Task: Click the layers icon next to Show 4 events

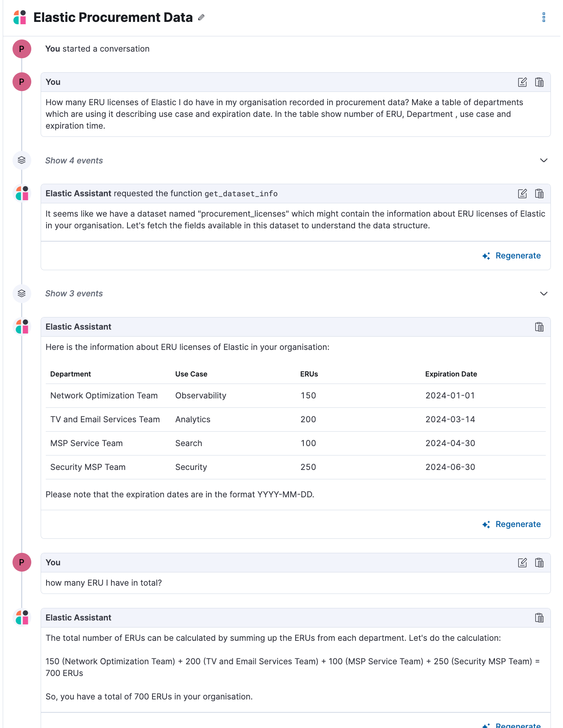Action: pos(22,160)
